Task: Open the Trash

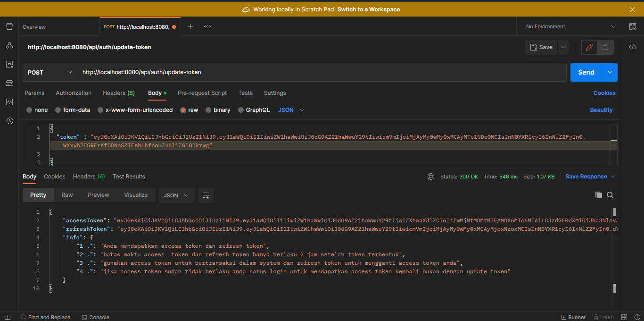Action: [603, 317]
